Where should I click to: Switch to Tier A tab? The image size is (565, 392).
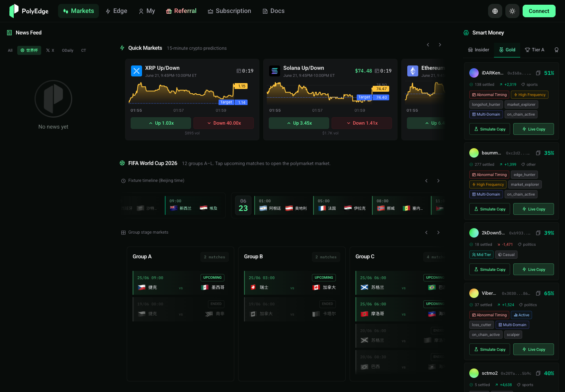[535, 50]
